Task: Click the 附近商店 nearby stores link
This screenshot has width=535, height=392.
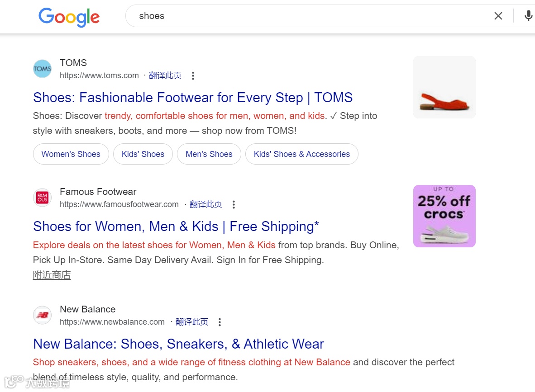Action: [x=52, y=275]
